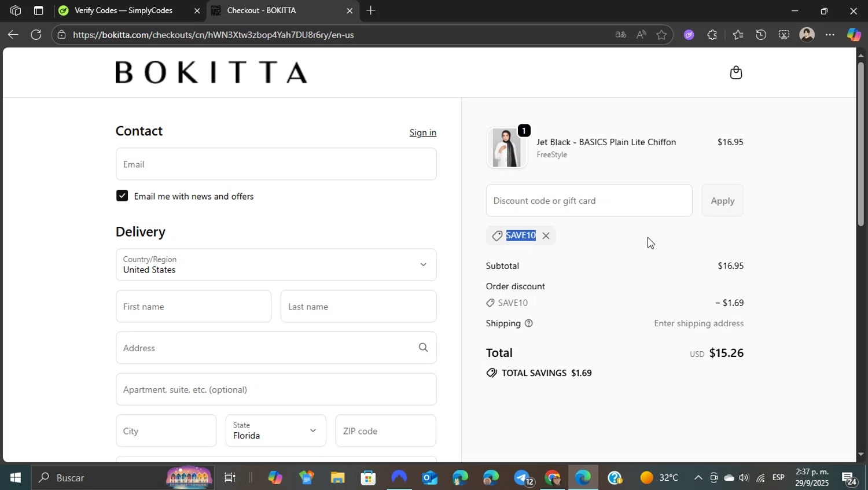Screen dimensions: 868x490
Task: Open browser history icon
Action: pos(761,35)
